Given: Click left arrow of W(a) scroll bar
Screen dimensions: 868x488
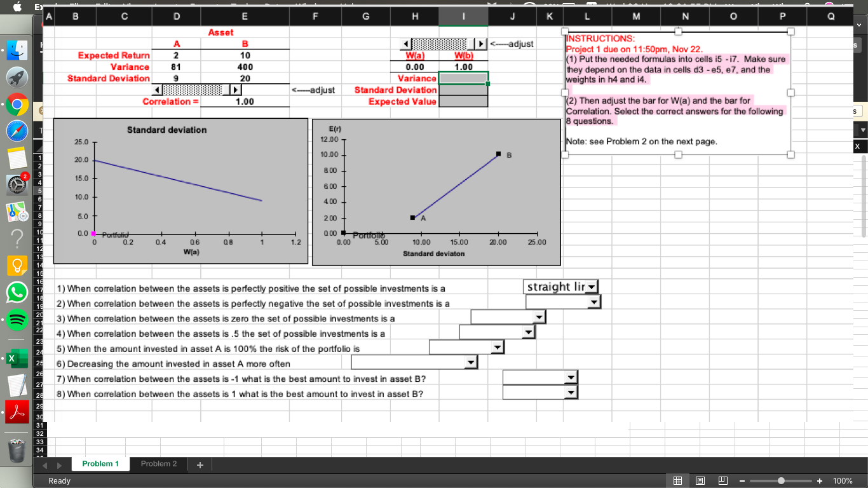Looking at the screenshot, I should (x=405, y=43).
